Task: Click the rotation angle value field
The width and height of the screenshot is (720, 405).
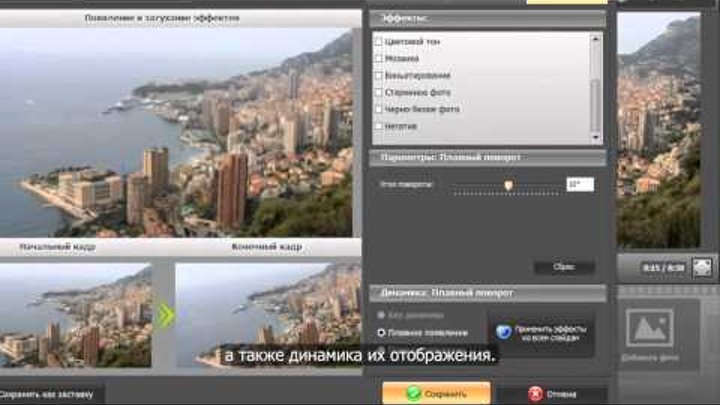Action: click(579, 184)
